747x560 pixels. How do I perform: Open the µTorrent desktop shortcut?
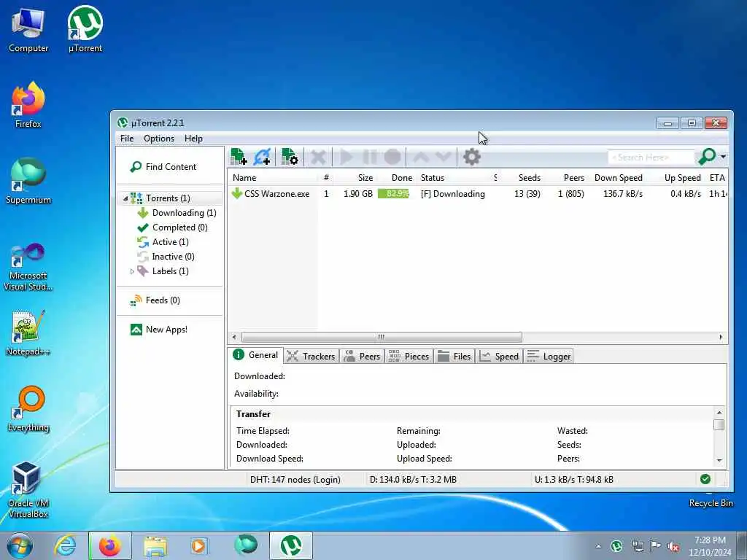point(85,29)
